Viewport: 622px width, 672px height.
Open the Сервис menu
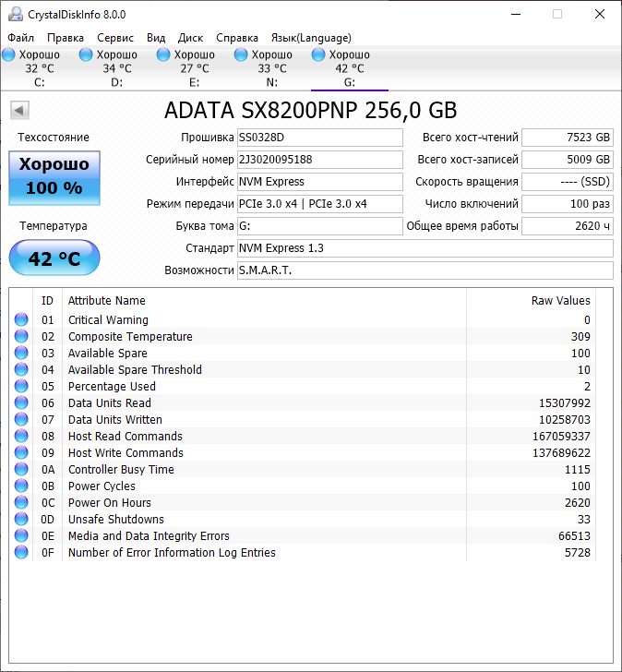coord(115,38)
